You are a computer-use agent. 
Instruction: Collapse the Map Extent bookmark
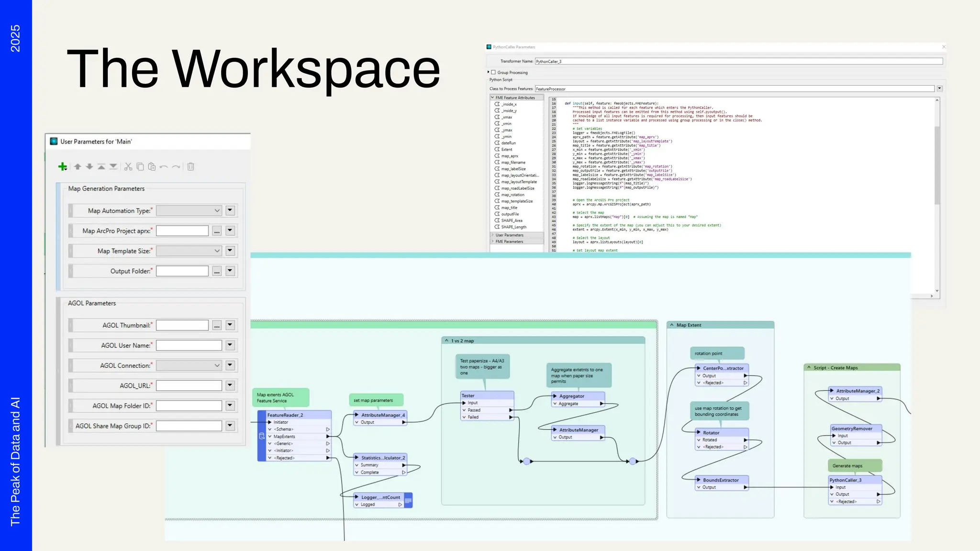click(x=672, y=325)
